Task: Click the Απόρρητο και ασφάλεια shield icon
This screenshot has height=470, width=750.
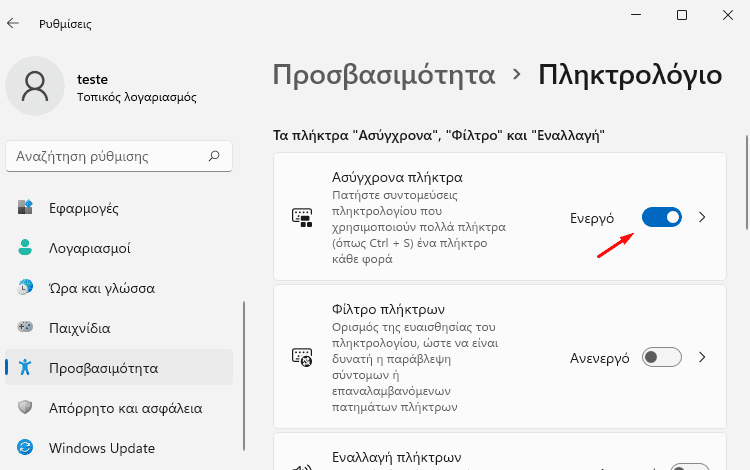Action: tap(26, 408)
